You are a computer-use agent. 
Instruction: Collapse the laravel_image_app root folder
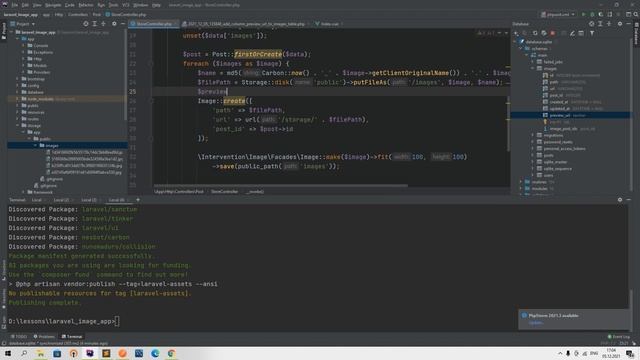(x=12, y=32)
